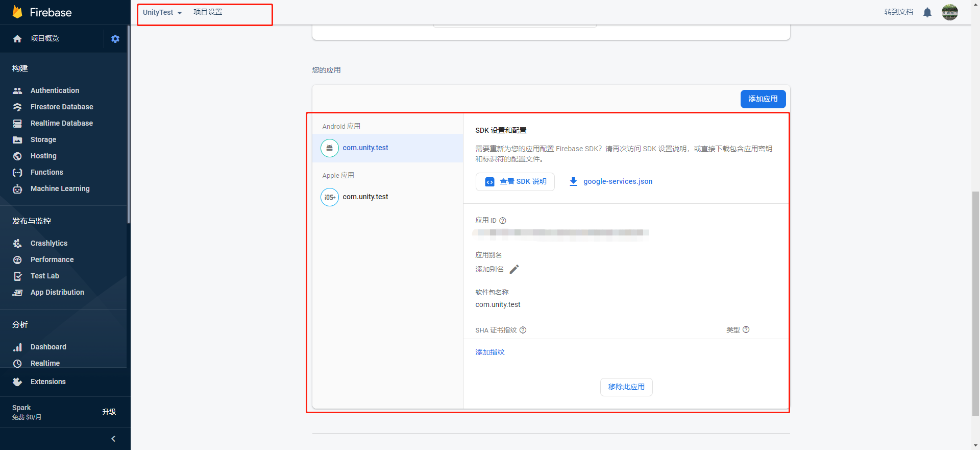The width and height of the screenshot is (980, 450).
Task: Select the Android com.unity.test app
Action: tap(387, 148)
